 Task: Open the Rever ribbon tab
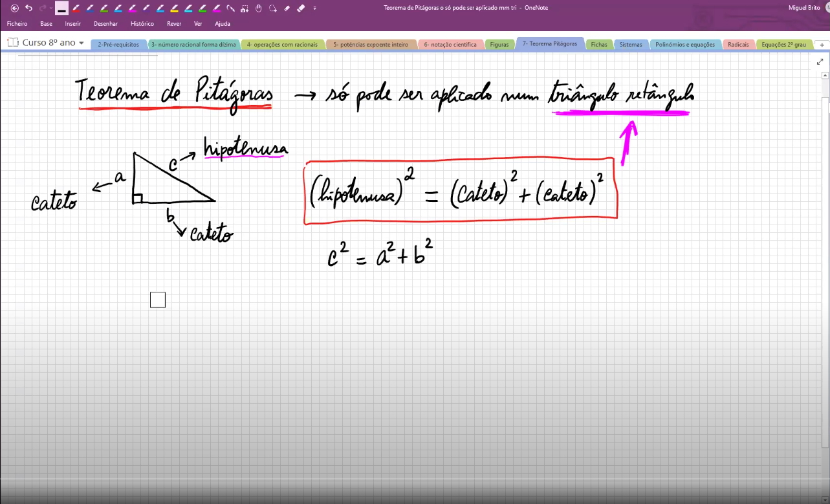pos(174,24)
